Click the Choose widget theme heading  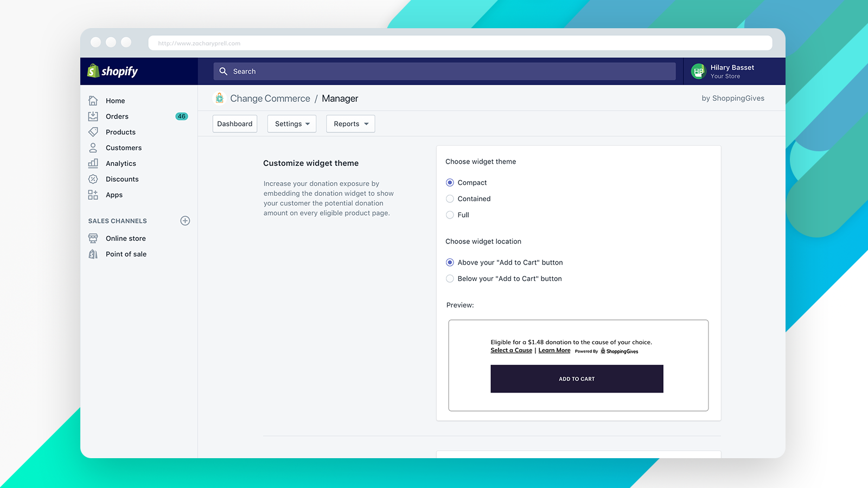481,162
